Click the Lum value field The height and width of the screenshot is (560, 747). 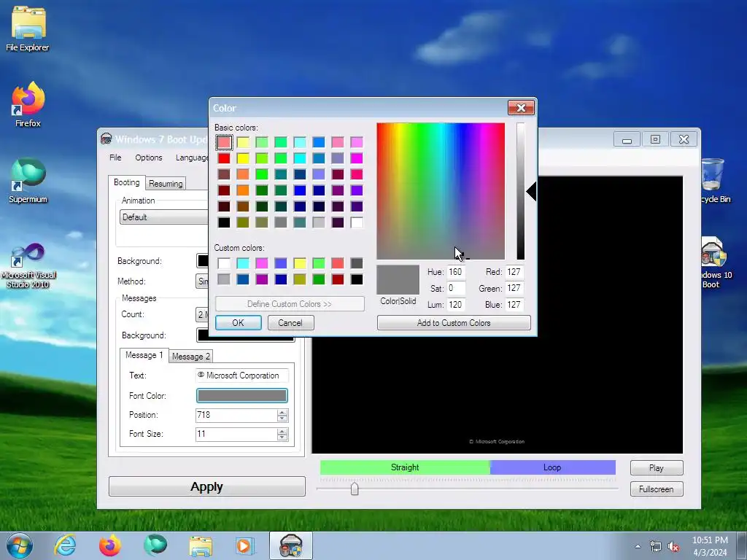point(456,305)
